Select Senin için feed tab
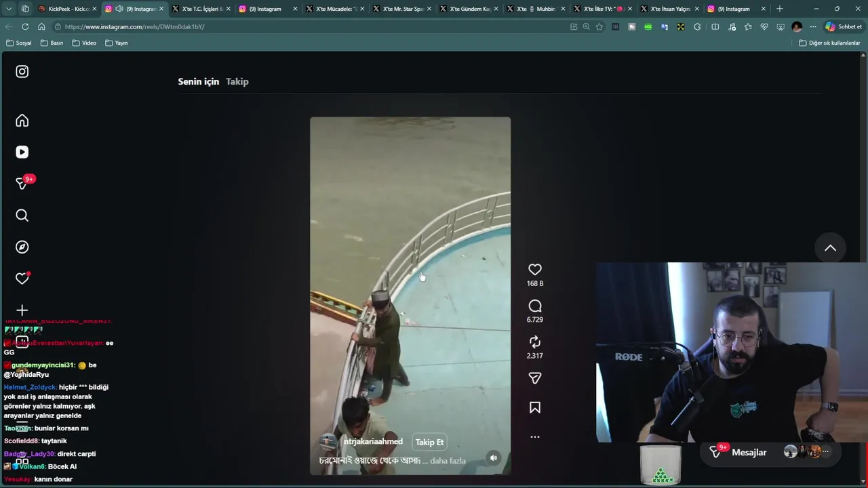The width and height of the screenshot is (868, 488). 199,81
